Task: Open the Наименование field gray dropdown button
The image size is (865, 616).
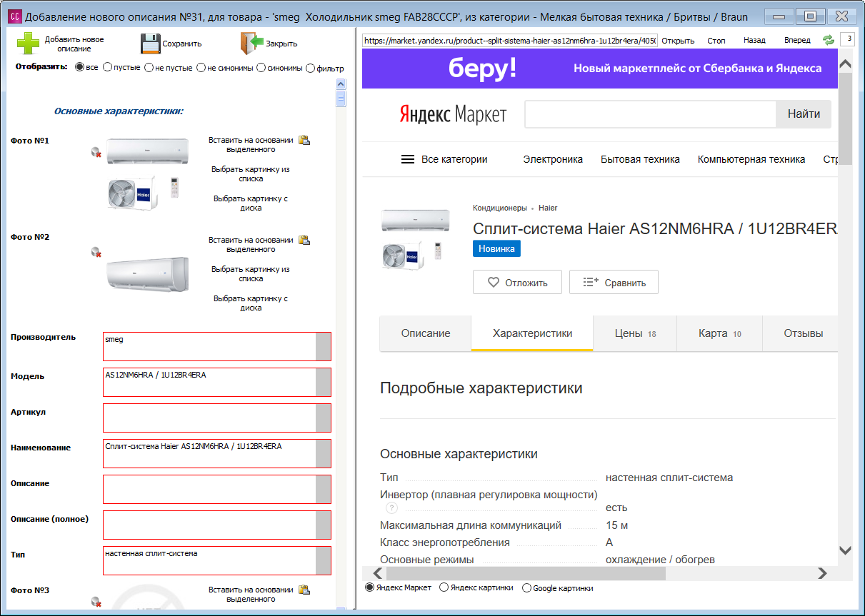Action: 323,453
